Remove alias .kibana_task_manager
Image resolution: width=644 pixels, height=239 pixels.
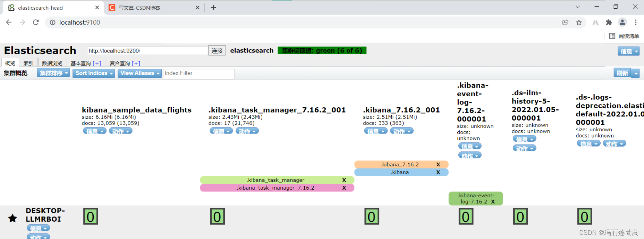pos(344,180)
